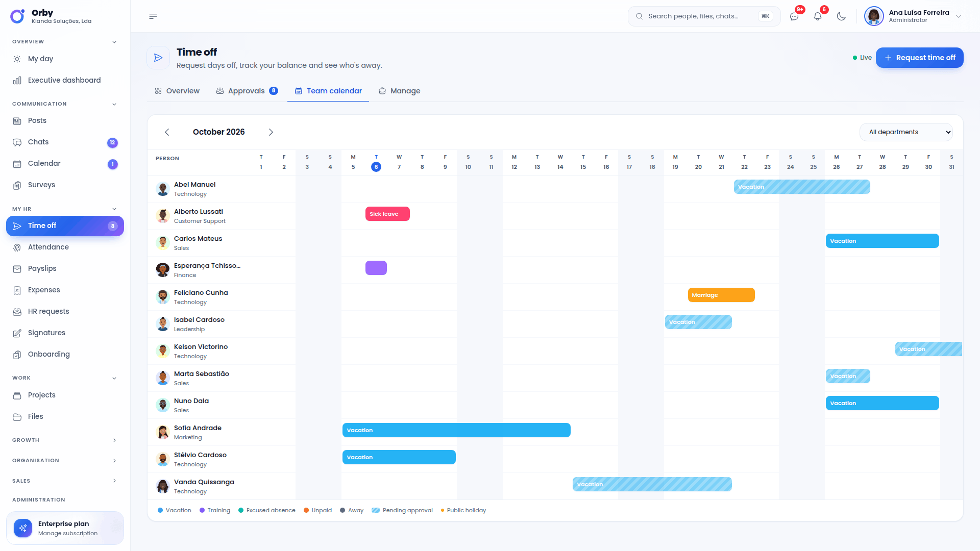Select the Time off sidebar item
The height and width of the screenshot is (551, 980).
tap(65, 226)
